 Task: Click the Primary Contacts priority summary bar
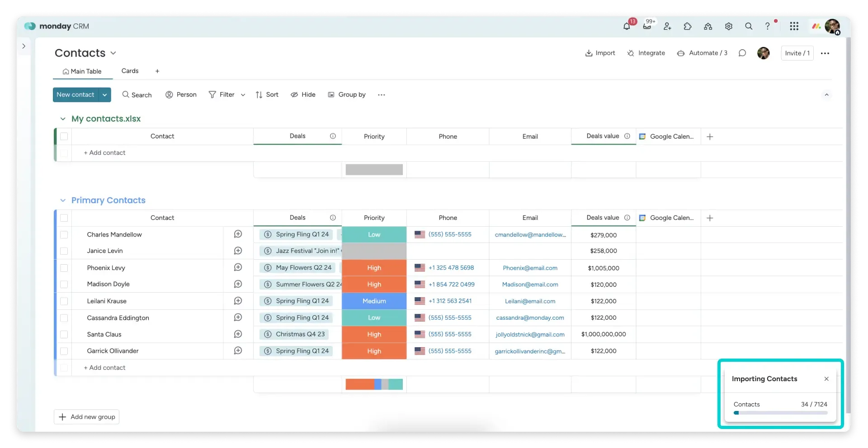pyautogui.click(x=374, y=384)
